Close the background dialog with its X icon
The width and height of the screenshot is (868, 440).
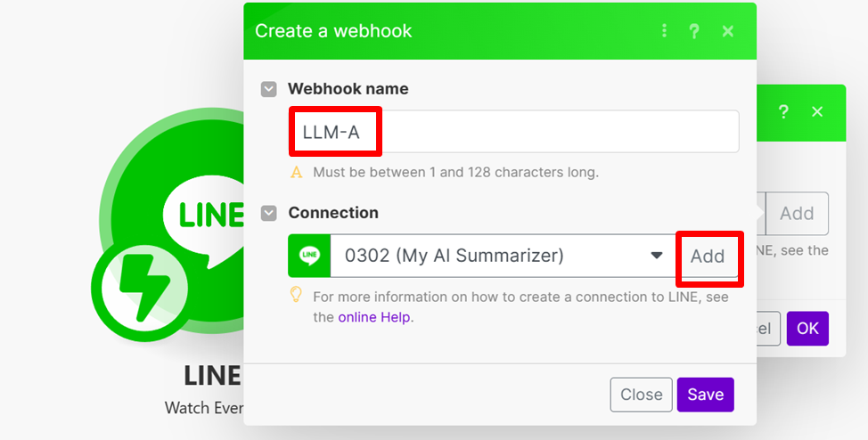coord(817,112)
